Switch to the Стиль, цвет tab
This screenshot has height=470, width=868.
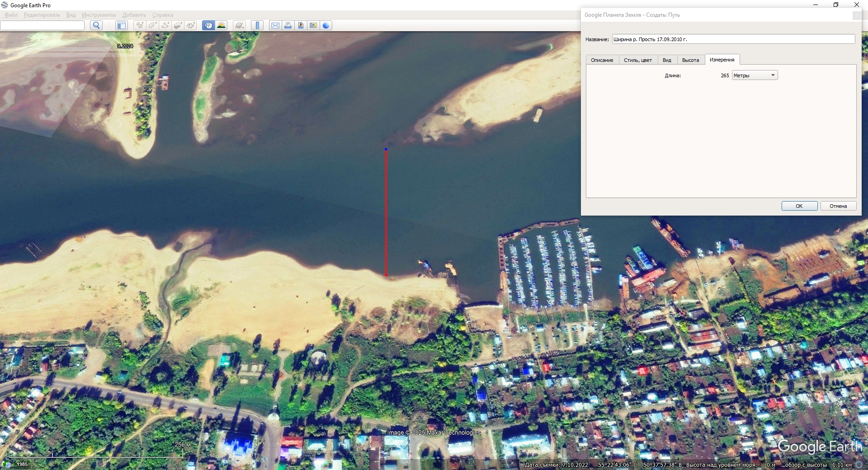coord(637,60)
